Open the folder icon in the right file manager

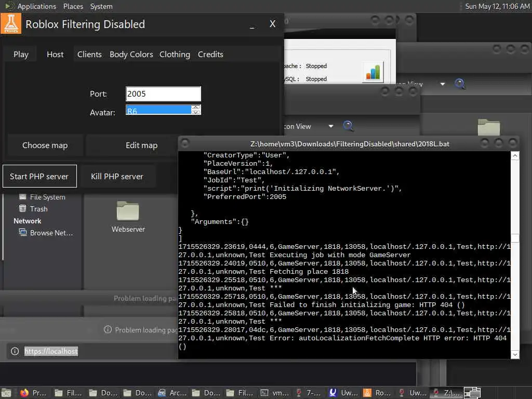(488, 127)
